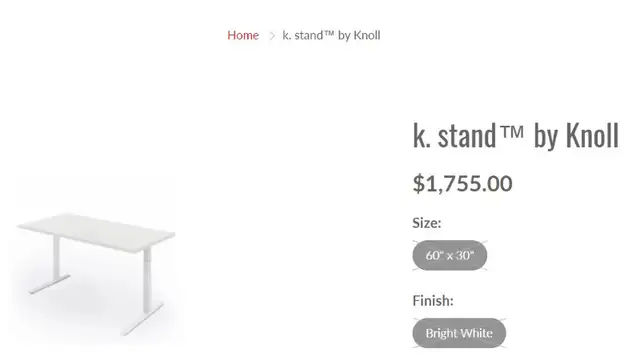The height and width of the screenshot is (362, 640).
Task: Click the desk's right foot base
Action: click(143, 319)
